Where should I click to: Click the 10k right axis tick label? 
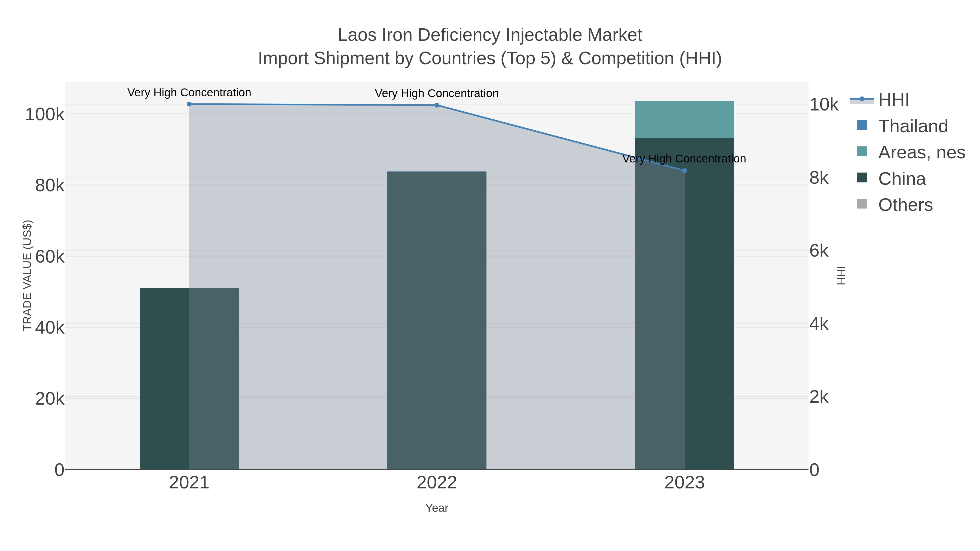click(x=824, y=104)
